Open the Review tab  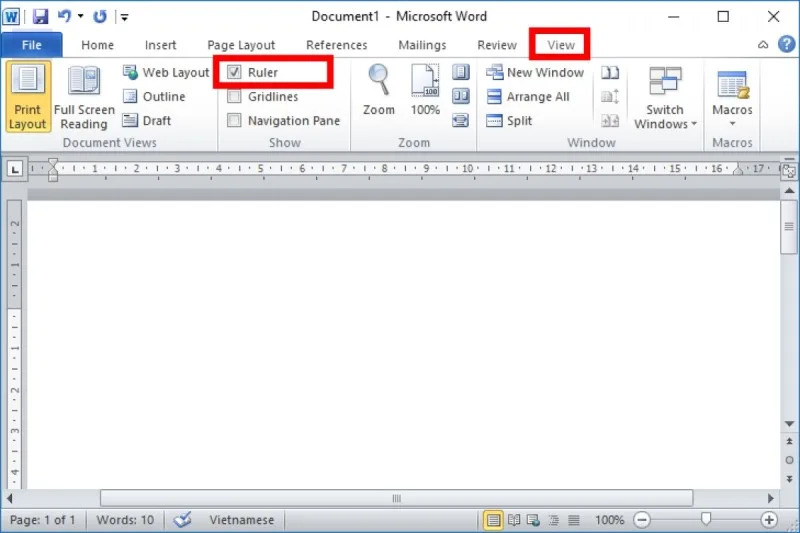click(x=497, y=45)
